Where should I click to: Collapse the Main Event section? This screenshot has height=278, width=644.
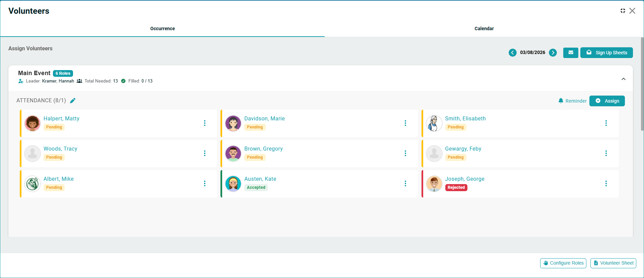coord(623,79)
